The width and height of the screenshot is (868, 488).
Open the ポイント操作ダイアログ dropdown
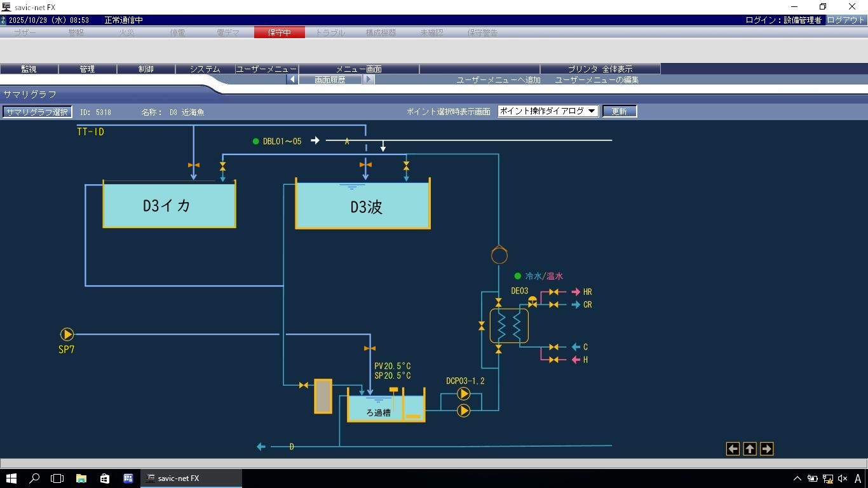tap(548, 111)
